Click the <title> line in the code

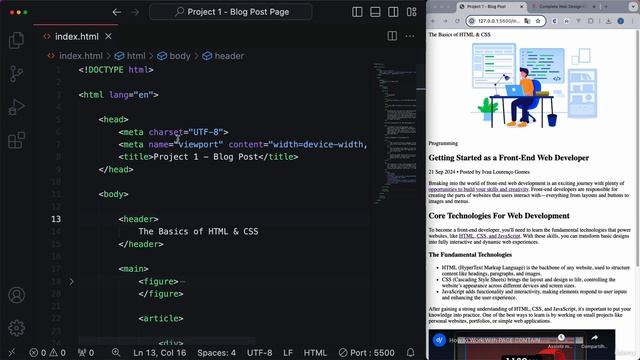coord(208,157)
